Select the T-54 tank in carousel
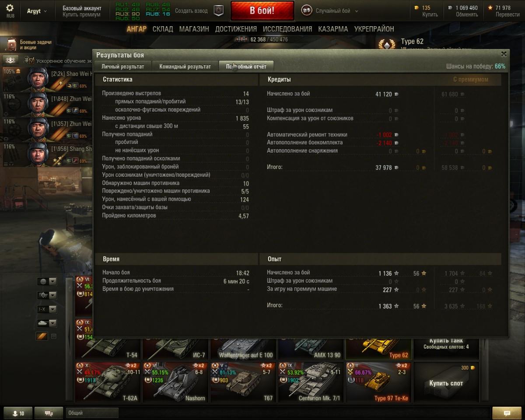Screen dimensions: 525x420 pyautogui.click(x=108, y=348)
